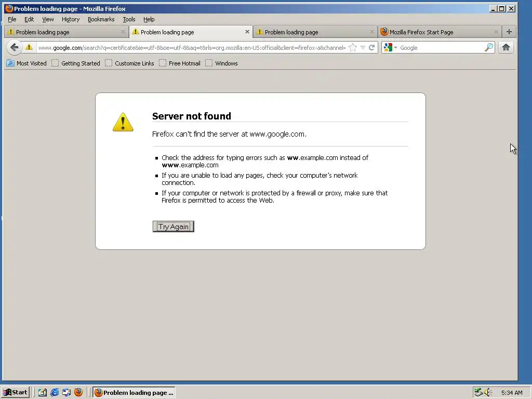Screen dimensions: 532x399
Task: Open a new tab with plus button
Action: coord(509,32)
